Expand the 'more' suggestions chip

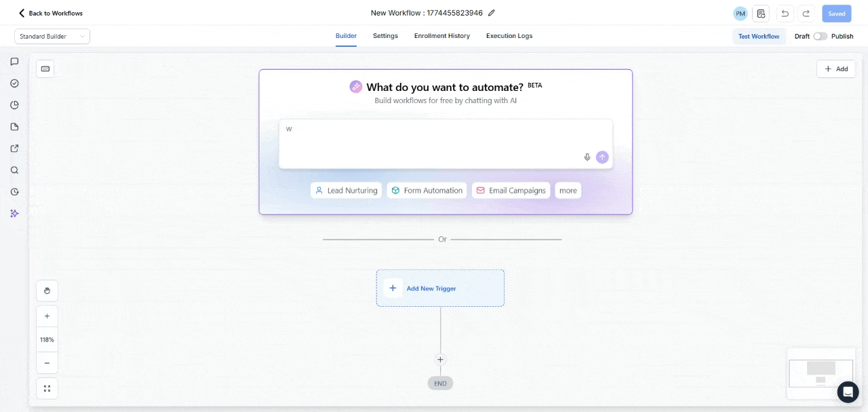pos(568,190)
